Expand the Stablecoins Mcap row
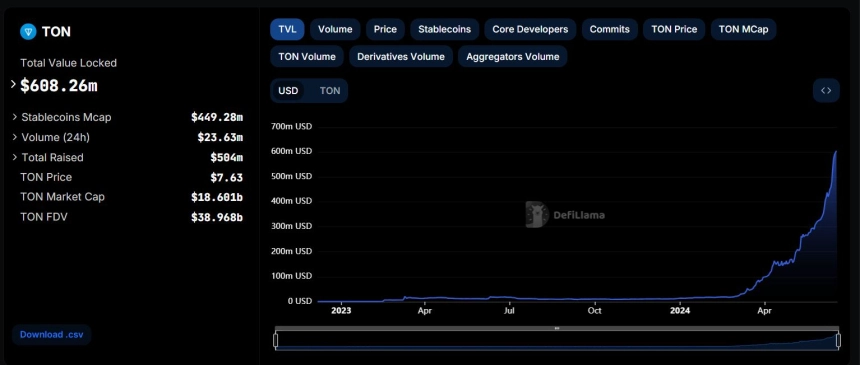860x365 pixels. tap(15, 117)
